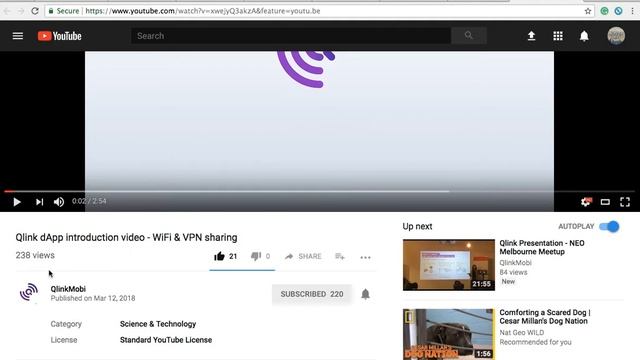This screenshot has height=360, width=640.
Task: Turn off the Autoplay switch
Action: point(609,227)
